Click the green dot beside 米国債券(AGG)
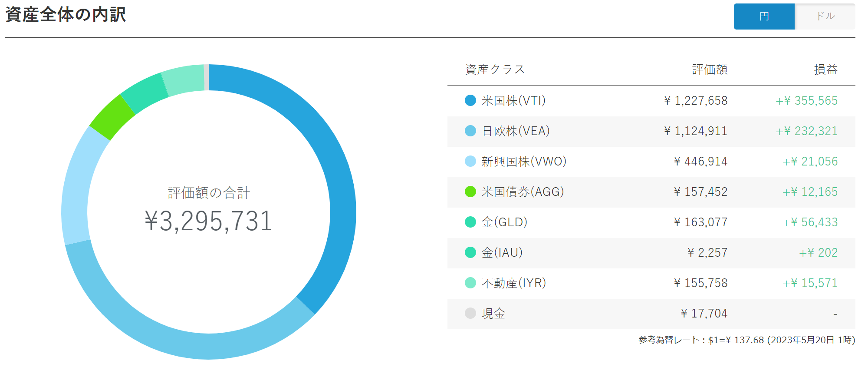868x377 pixels. pos(470,192)
